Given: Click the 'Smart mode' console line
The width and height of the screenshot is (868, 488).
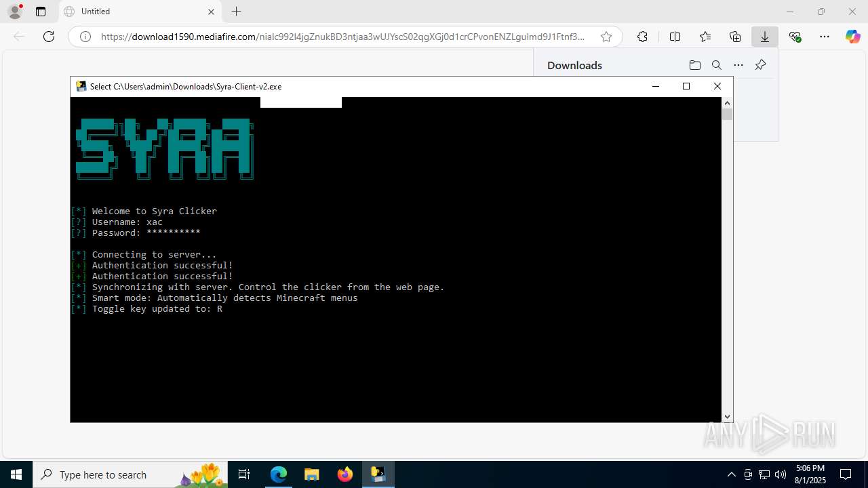Looking at the screenshot, I should click(214, 298).
